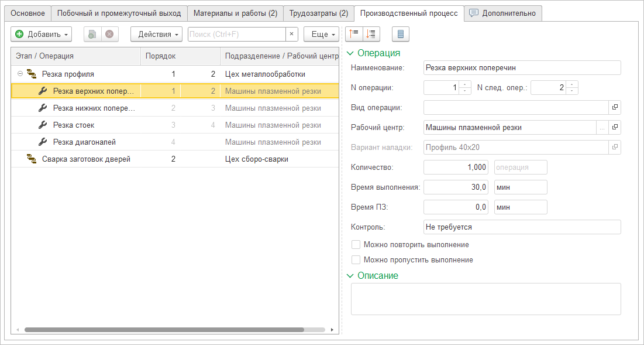Click the ellipsis select button in Рабочий центр
This screenshot has width=644, height=345.
pyautogui.click(x=602, y=127)
